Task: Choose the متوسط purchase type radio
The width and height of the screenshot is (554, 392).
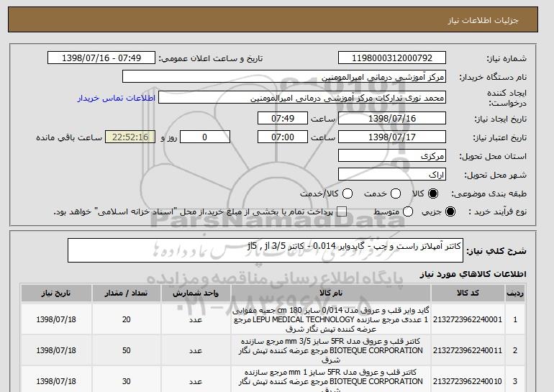Action: 408,212
